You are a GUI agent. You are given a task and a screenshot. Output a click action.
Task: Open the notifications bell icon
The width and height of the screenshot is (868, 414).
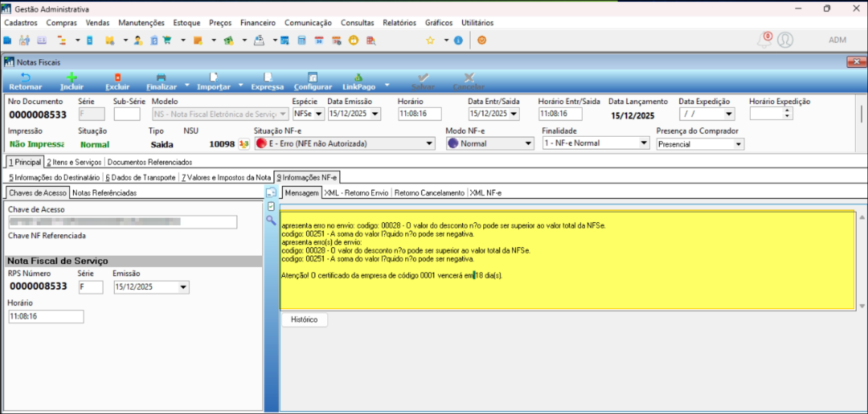click(764, 40)
